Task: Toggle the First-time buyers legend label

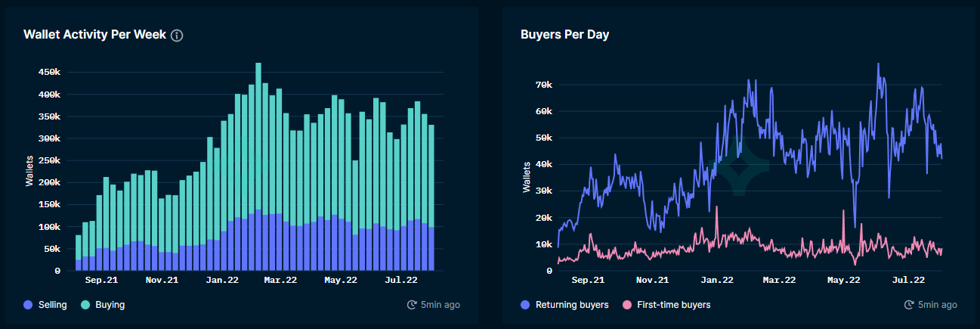Action: pos(675,305)
